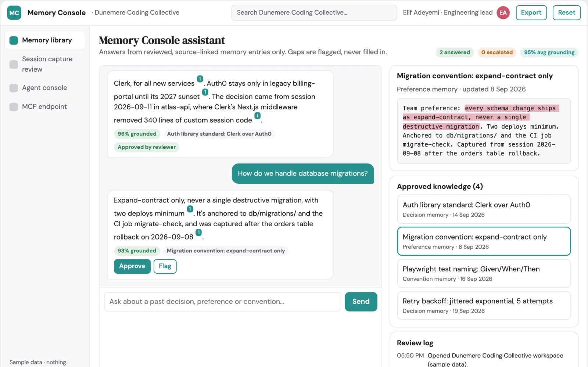This screenshot has height=367, width=588.
Task: Open "Playwright test naming: Given/When/Then" card
Action: 484,273
